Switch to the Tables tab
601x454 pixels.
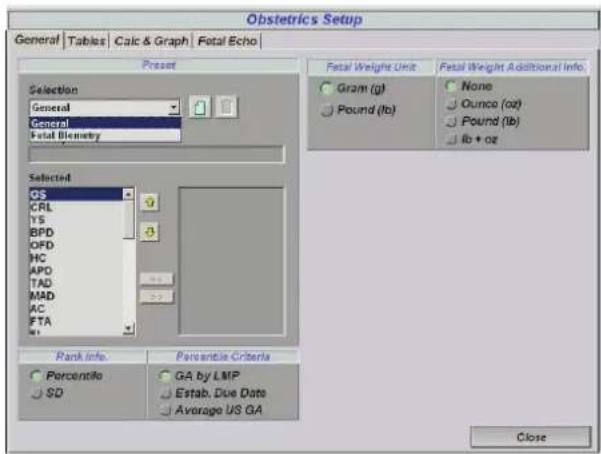point(86,41)
